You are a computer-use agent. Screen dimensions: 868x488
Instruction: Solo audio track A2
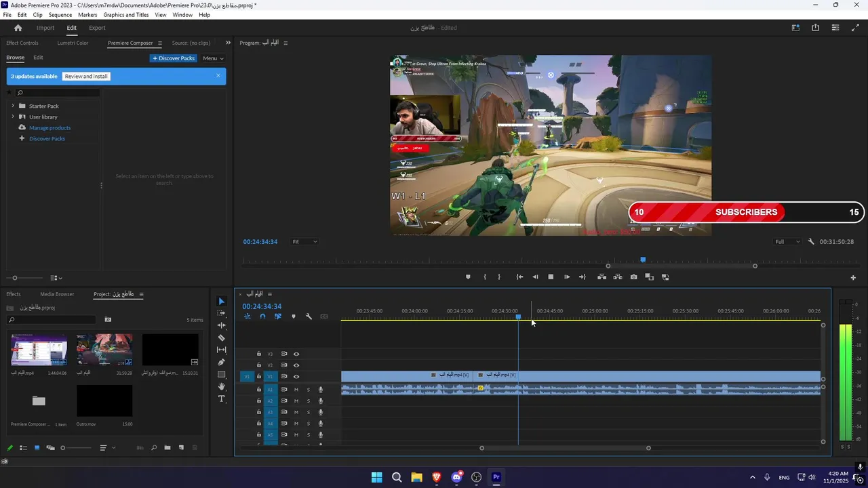[308, 401]
